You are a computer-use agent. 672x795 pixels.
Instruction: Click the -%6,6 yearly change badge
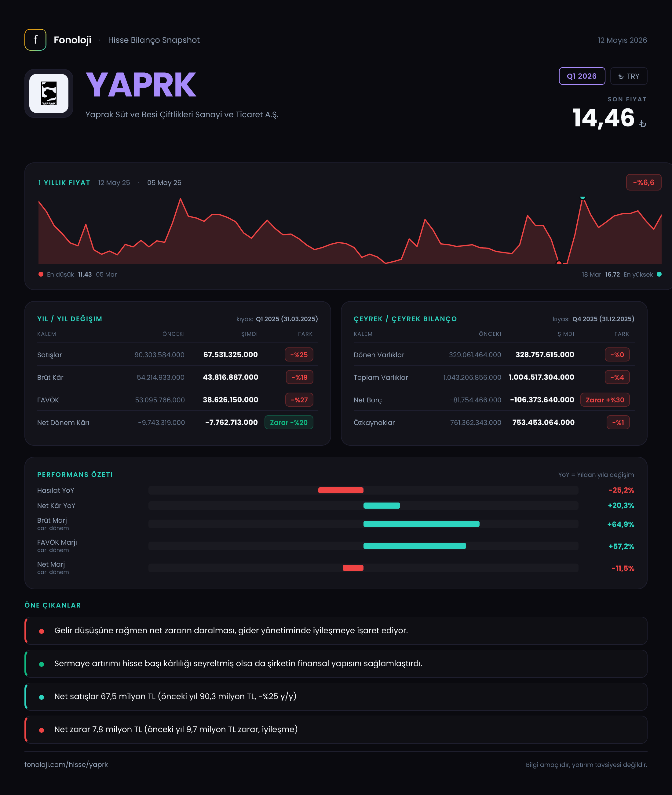point(643,182)
